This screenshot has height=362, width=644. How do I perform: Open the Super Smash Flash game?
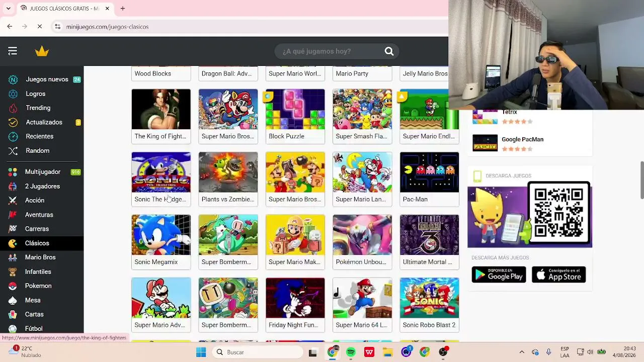pos(362,116)
